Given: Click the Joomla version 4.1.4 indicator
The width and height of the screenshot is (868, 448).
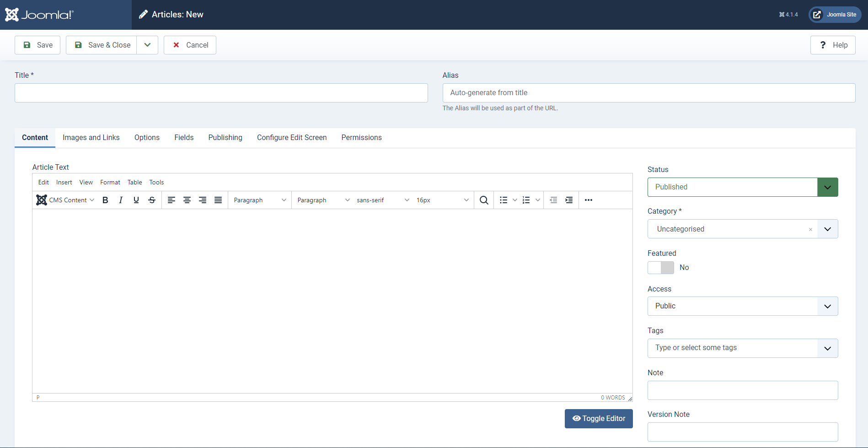Looking at the screenshot, I should 788,15.
